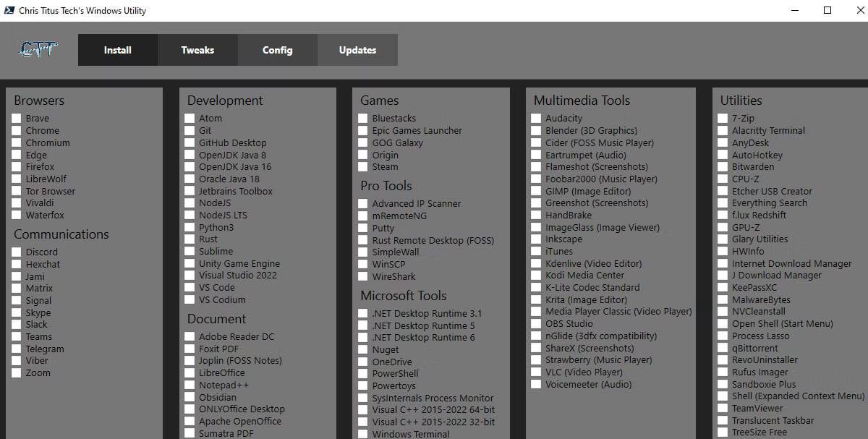The width and height of the screenshot is (868, 439).
Task: Tick the Discord checkbox under Communications
Action: [x=16, y=252]
